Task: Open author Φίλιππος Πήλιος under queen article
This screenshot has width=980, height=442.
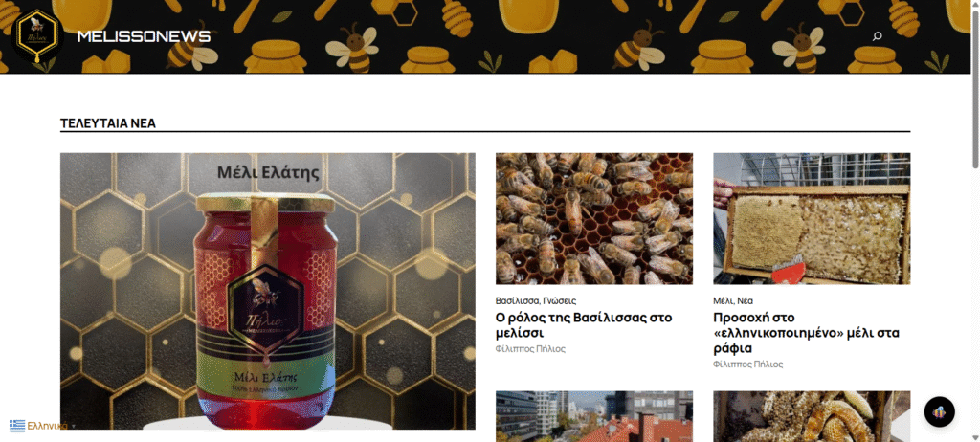Action: (x=530, y=349)
